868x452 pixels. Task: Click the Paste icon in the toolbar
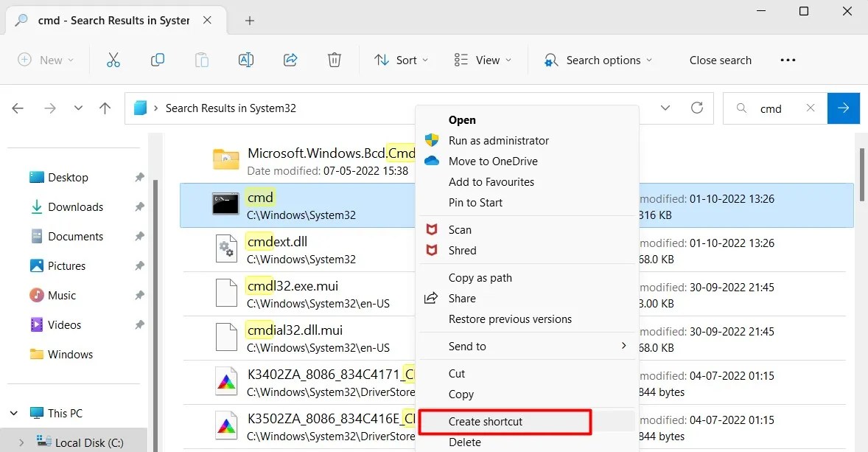(x=201, y=60)
